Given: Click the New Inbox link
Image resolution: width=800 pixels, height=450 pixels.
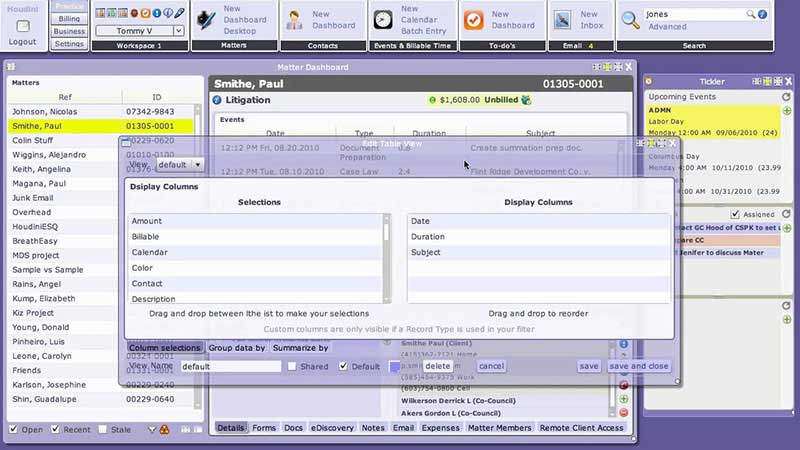Looking at the screenshot, I should [x=591, y=20].
